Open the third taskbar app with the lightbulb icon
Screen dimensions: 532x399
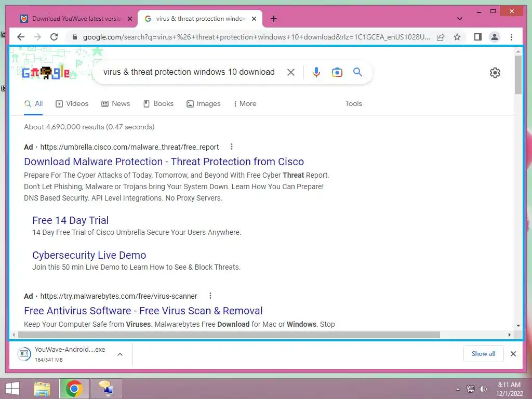point(106,389)
